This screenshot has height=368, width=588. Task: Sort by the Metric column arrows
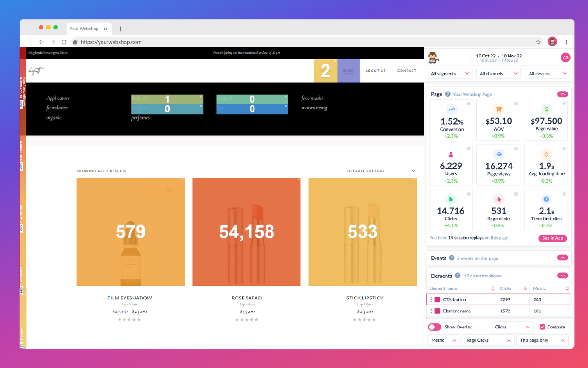pos(567,288)
